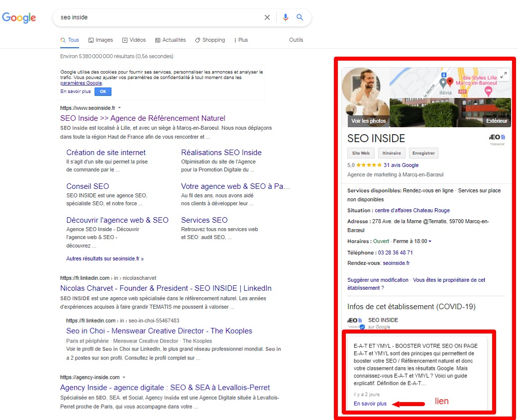The height and width of the screenshot is (420, 518).
Task: Open the paramètres Google link
Action: tap(81, 83)
